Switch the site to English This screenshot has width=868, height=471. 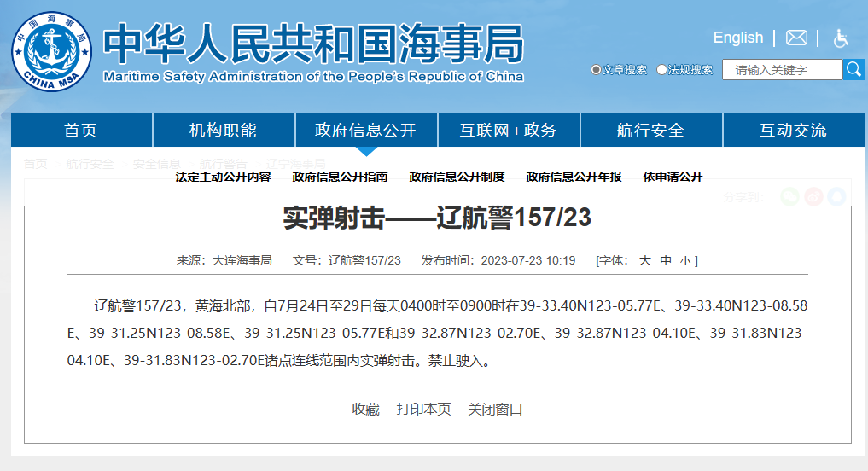[x=737, y=38]
